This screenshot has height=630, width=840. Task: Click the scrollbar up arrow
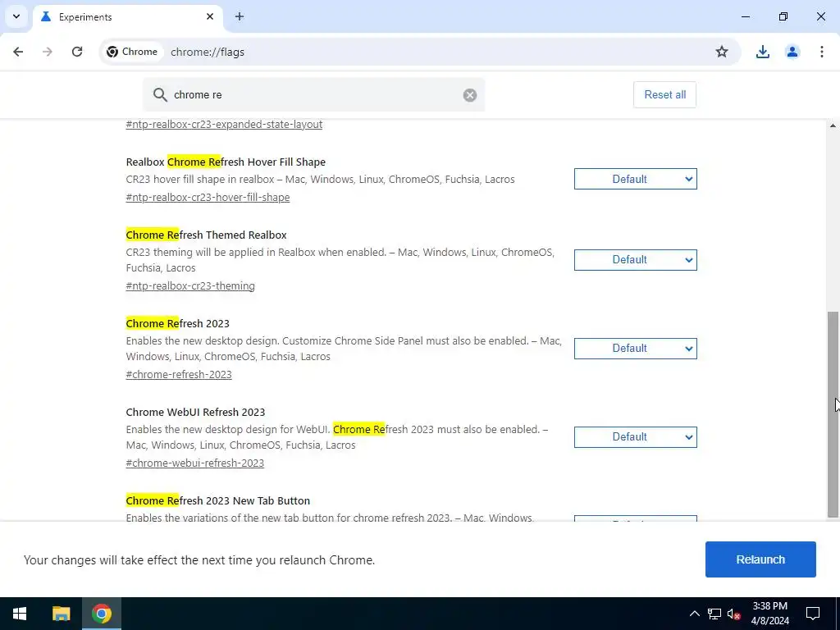click(x=833, y=126)
